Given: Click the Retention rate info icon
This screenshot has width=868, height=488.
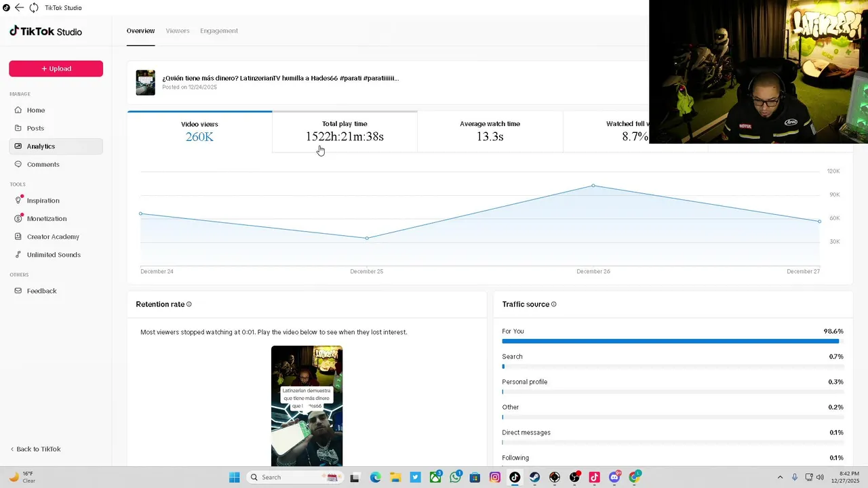Looking at the screenshot, I should point(189,304).
